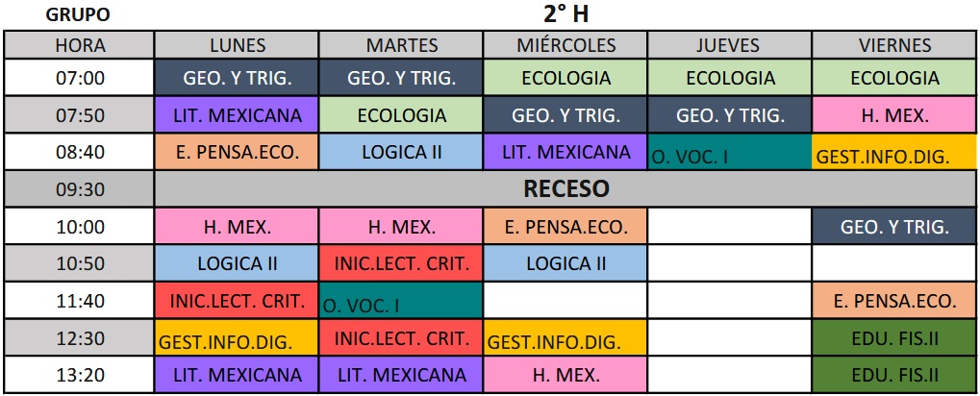The width and height of the screenshot is (980, 396).
Task: Select the JUEVES column header
Action: pos(729,45)
